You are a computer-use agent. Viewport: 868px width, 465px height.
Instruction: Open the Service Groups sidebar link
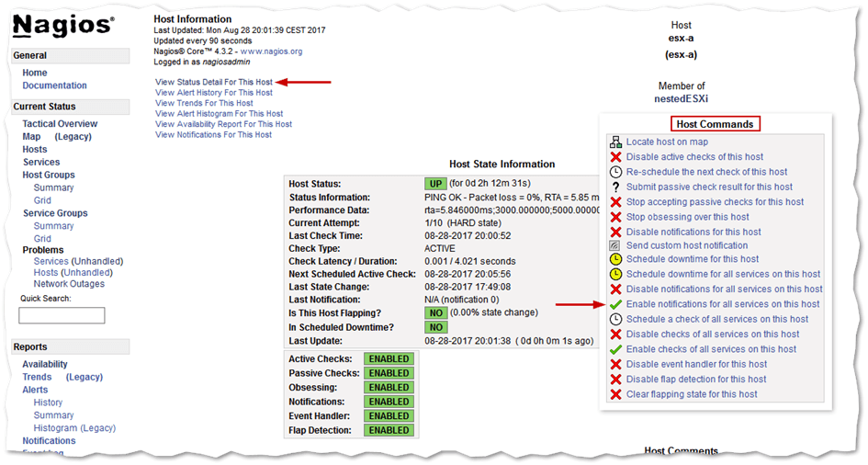pos(55,212)
